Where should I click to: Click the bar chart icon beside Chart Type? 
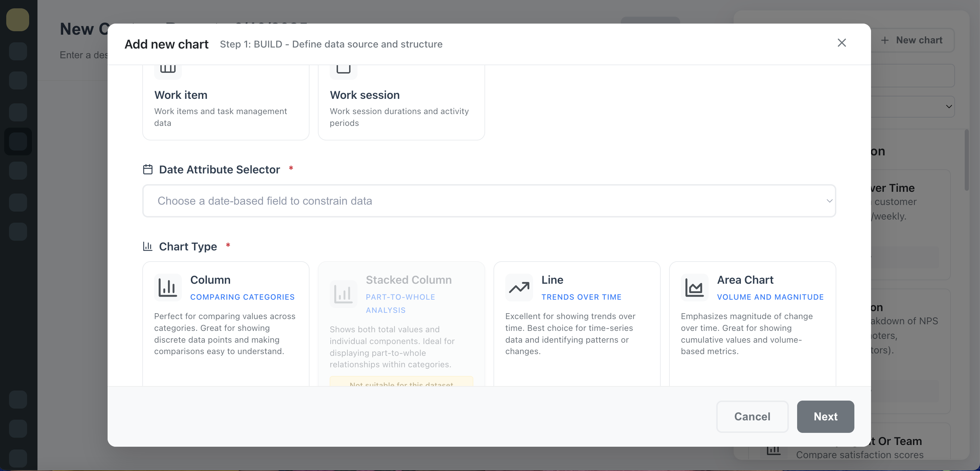(147, 246)
